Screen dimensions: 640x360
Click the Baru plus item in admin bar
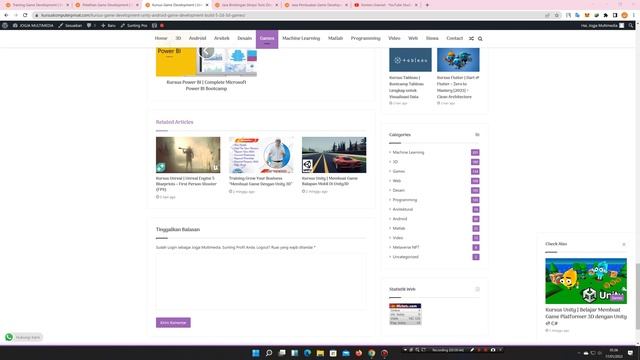[x=108, y=25]
